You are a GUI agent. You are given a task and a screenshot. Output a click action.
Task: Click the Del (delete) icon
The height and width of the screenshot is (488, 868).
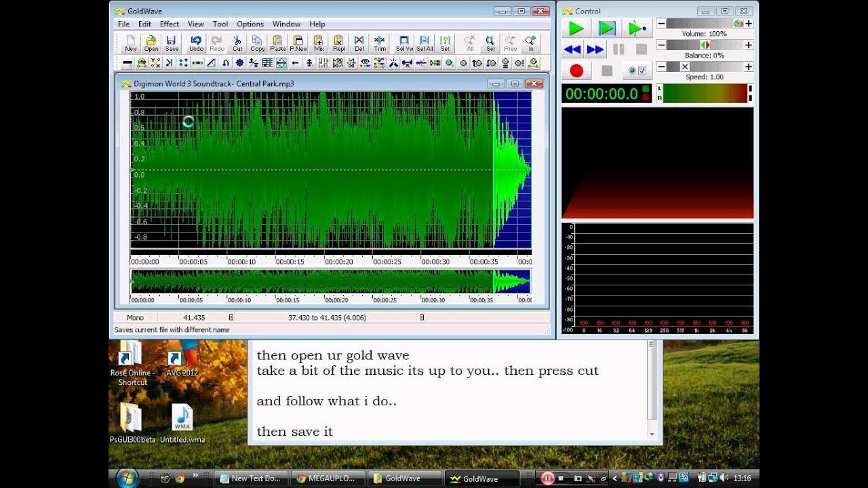point(359,43)
